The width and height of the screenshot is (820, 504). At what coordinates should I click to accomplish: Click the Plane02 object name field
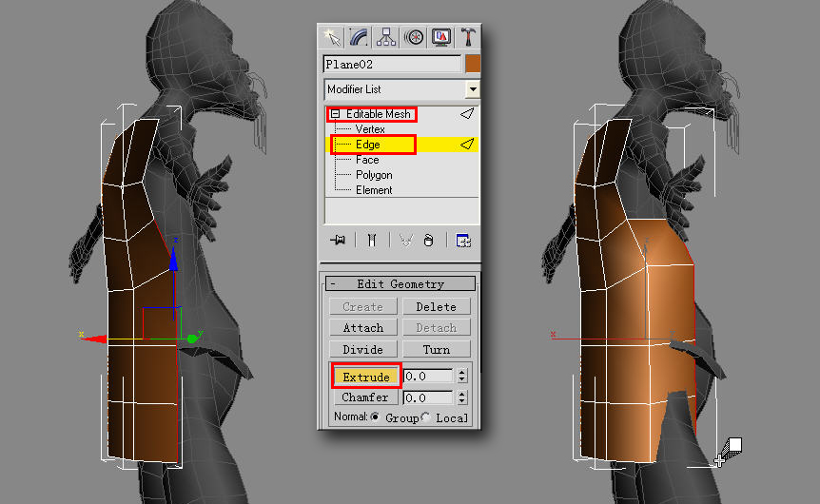[392, 65]
